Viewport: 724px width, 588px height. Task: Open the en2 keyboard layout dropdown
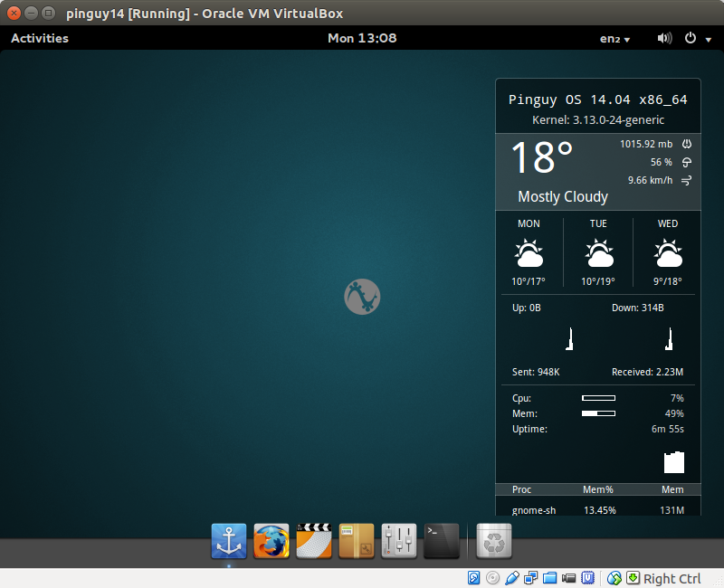[x=614, y=39]
